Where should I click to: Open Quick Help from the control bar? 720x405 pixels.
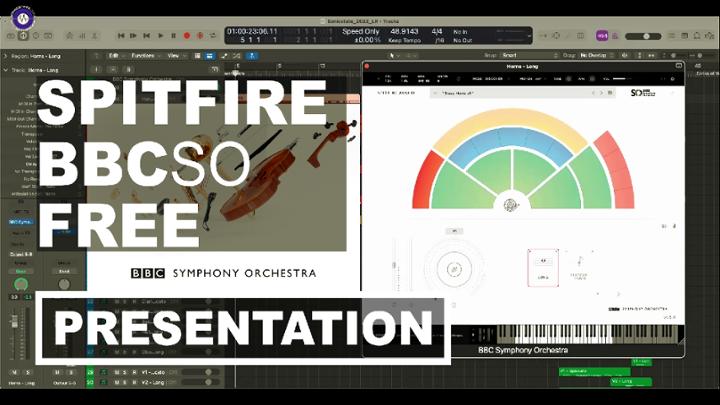click(x=36, y=36)
